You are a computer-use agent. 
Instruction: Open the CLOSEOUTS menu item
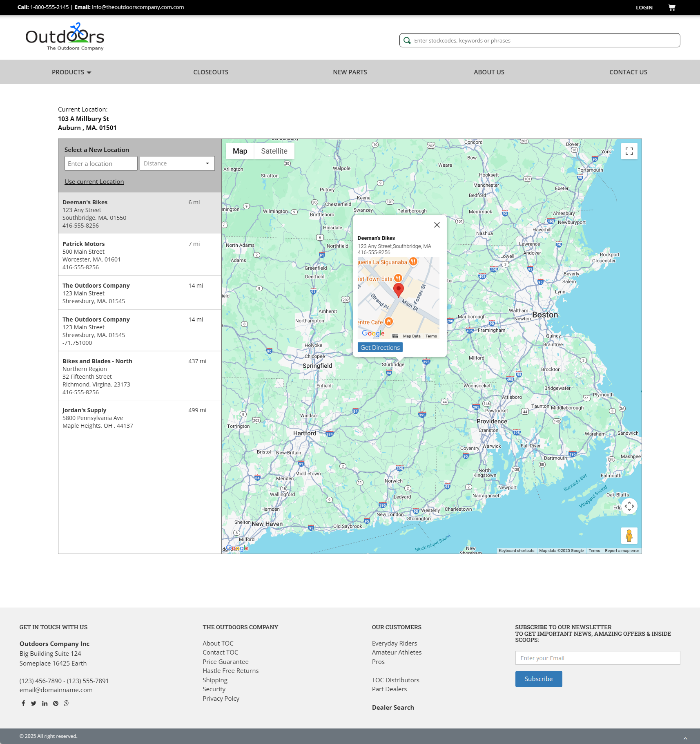click(211, 72)
